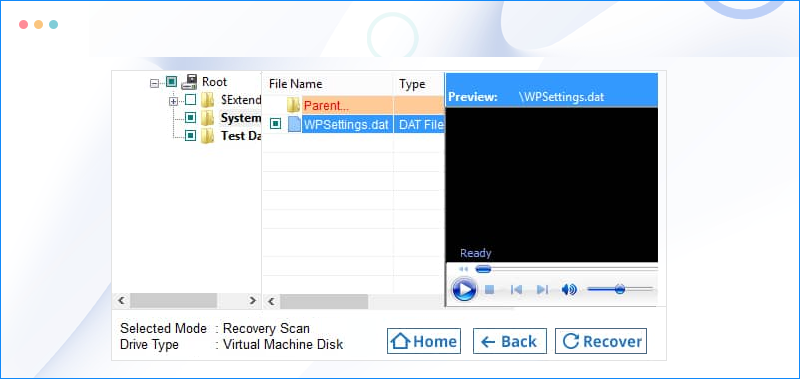This screenshot has height=379, width=800.
Task: Select the WPSettings.dat file name
Action: [346, 124]
